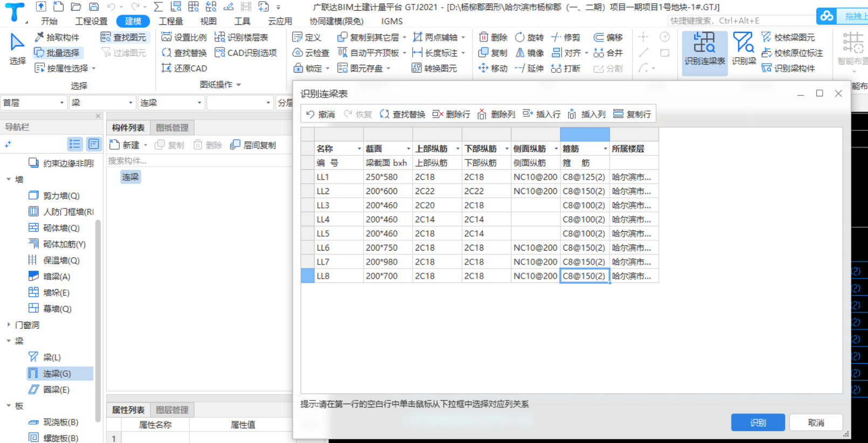Select 连梁 item in component list
868x443 pixels.
(131, 177)
